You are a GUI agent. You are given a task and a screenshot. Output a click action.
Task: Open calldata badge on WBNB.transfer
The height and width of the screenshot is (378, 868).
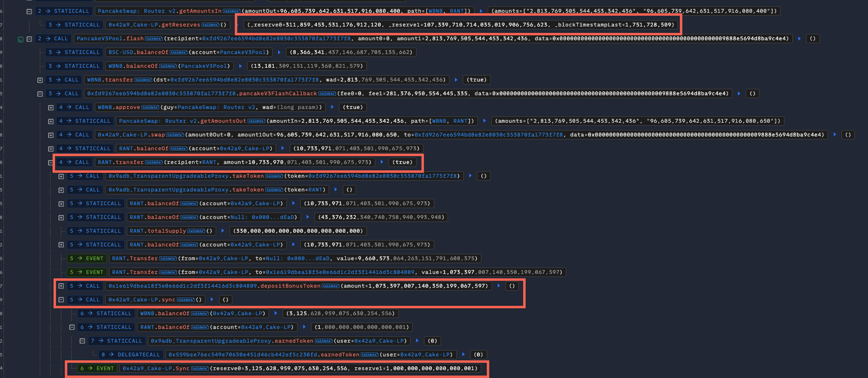point(143,80)
